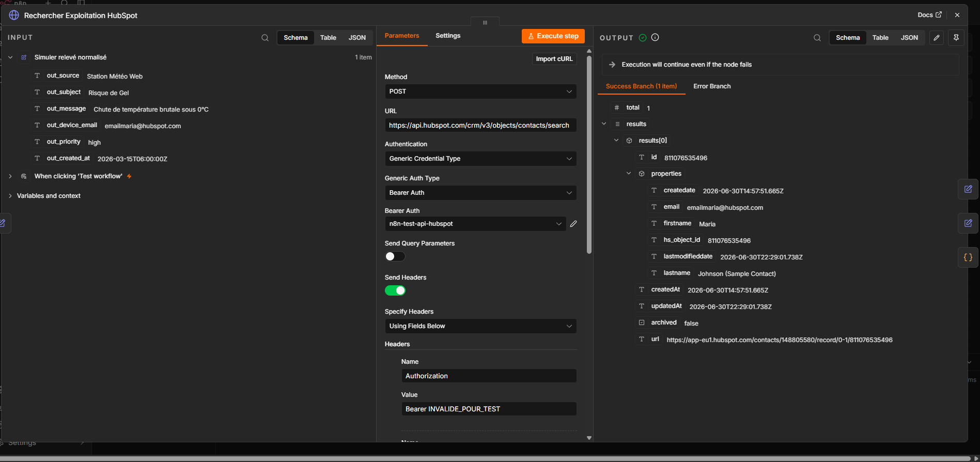Collapse the Simuler relevé normalisé input node
This screenshot has width=980, height=462.
[x=10, y=57]
